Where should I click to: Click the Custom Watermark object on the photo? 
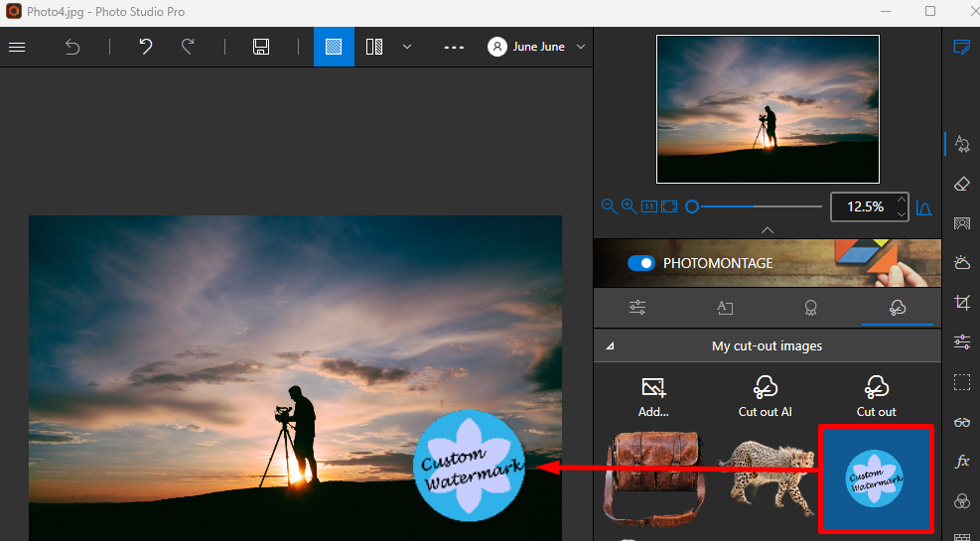[469, 466]
